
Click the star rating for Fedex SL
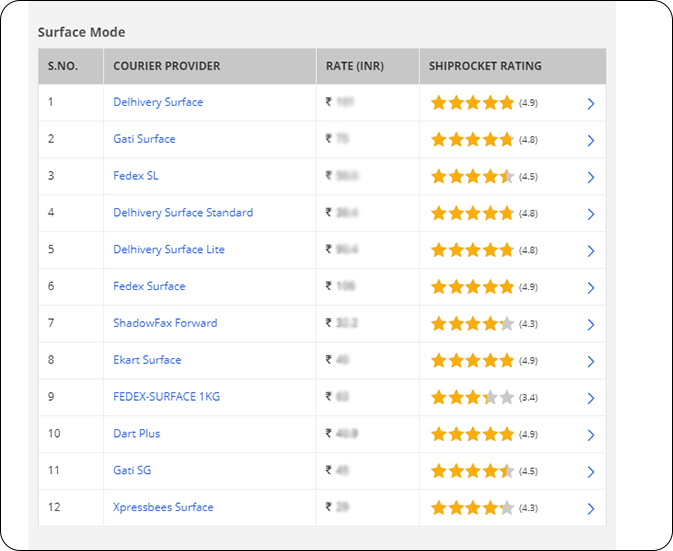[472, 177]
